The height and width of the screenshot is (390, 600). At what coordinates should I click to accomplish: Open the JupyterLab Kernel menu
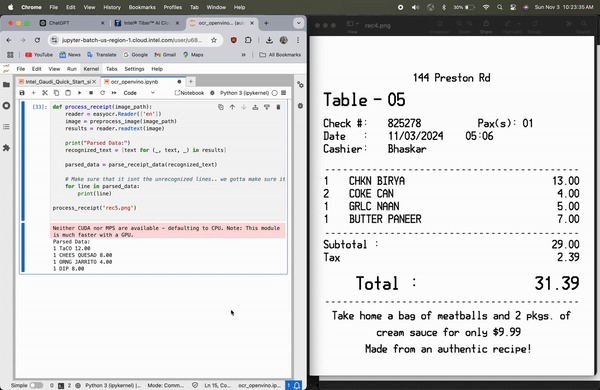(91, 69)
